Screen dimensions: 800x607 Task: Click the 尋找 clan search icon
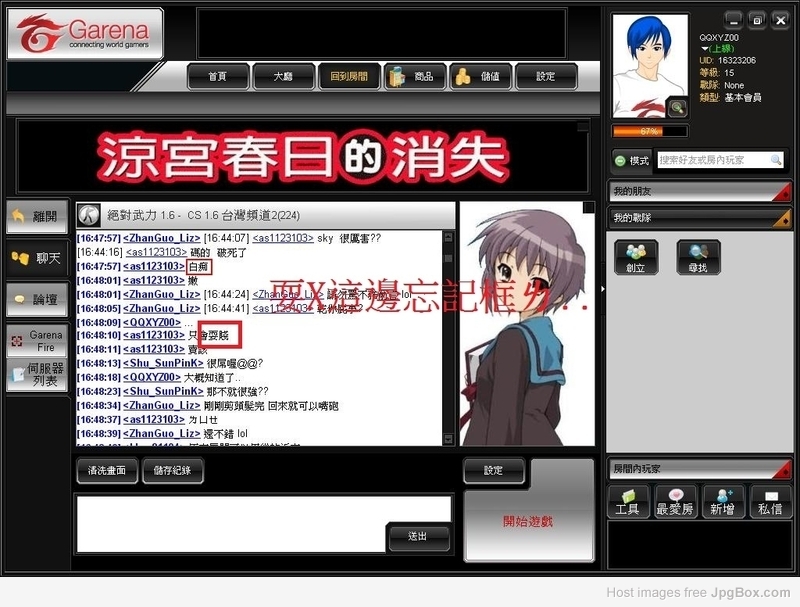tap(697, 258)
